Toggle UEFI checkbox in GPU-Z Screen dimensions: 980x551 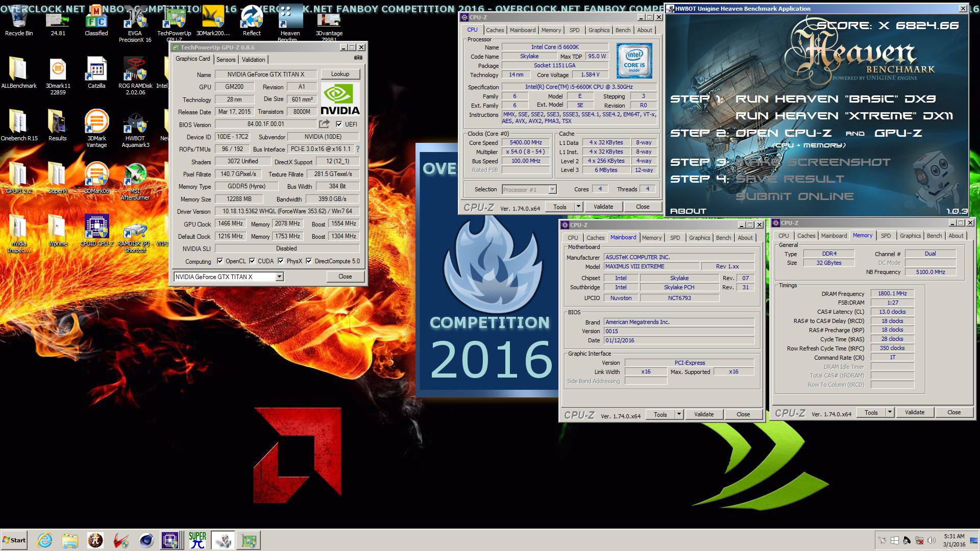[x=339, y=124]
